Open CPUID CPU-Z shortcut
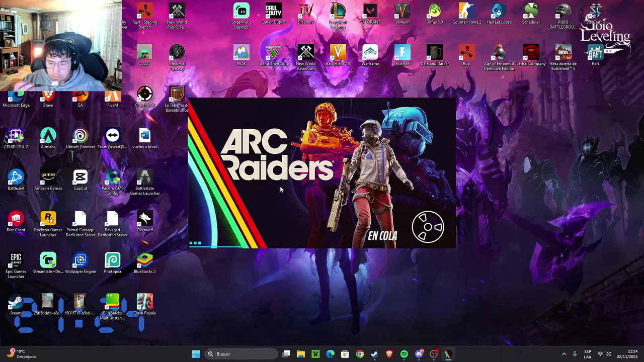The height and width of the screenshot is (362, 644). 16,138
